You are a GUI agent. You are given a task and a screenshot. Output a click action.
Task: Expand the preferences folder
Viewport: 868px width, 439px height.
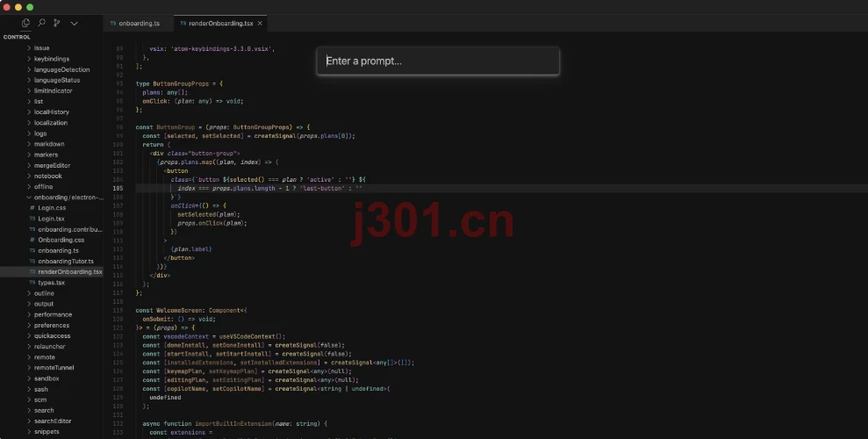tap(52, 325)
